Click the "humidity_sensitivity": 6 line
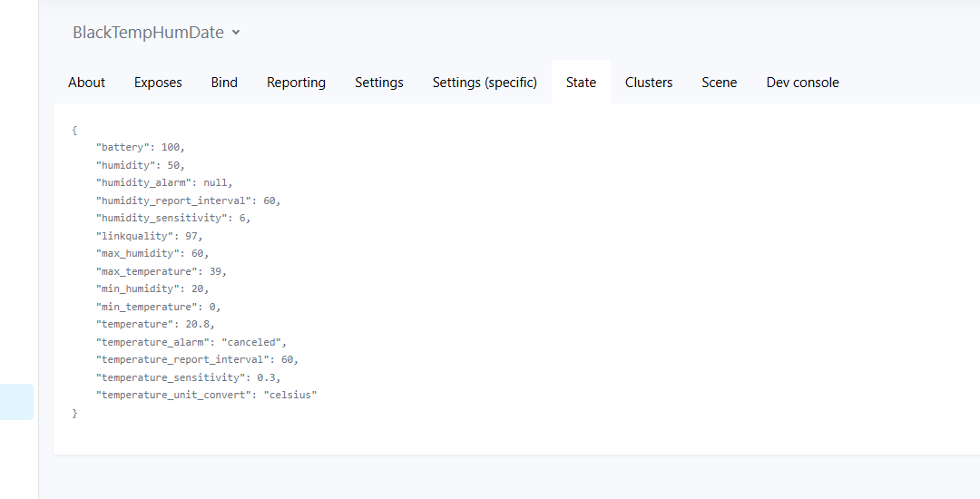The width and height of the screenshot is (980, 499). click(173, 218)
